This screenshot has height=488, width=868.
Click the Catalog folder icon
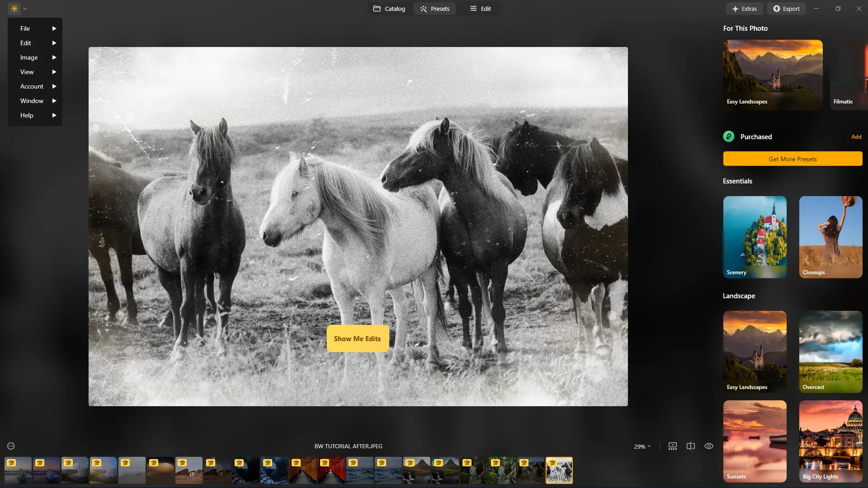click(x=378, y=8)
